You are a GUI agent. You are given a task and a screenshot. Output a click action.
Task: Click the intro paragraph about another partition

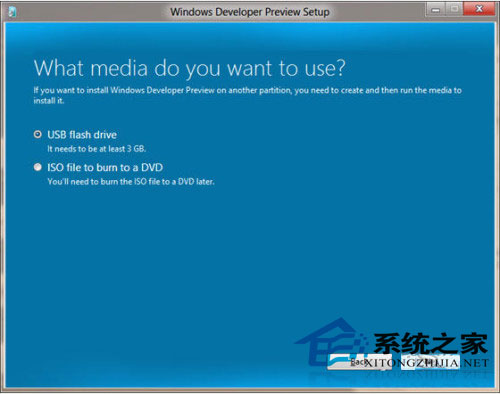[x=247, y=95]
